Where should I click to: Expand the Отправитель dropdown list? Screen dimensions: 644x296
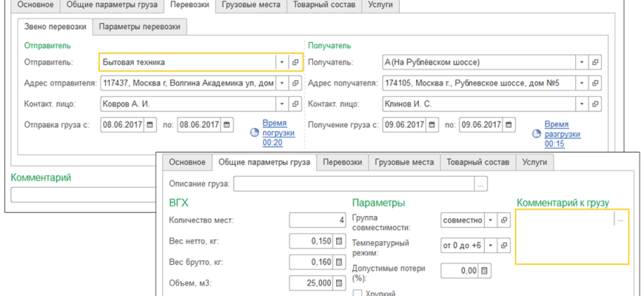coord(281,63)
